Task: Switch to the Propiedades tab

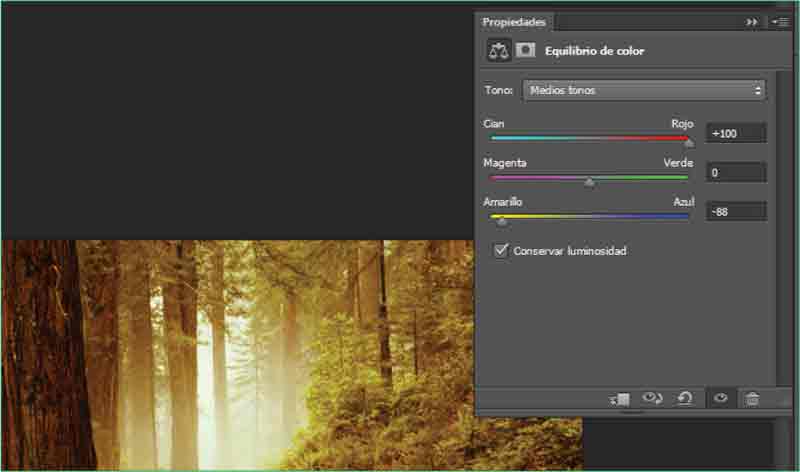Action: 515,21
